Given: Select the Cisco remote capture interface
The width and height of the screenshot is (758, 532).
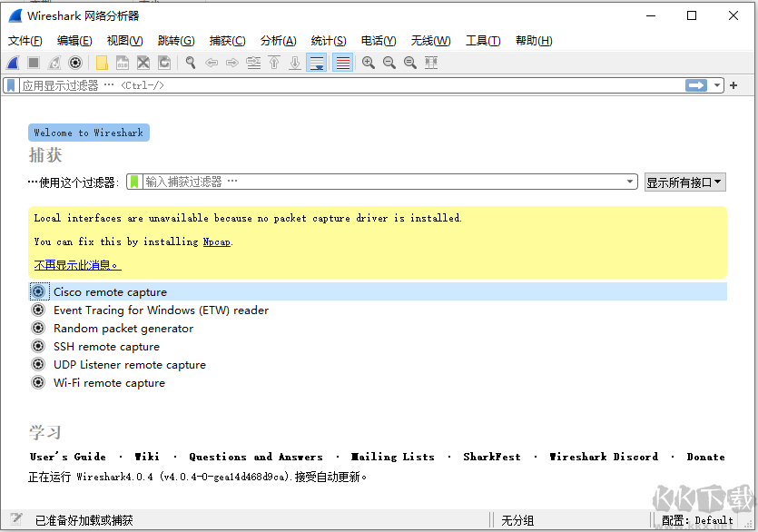Looking at the screenshot, I should tap(110, 291).
